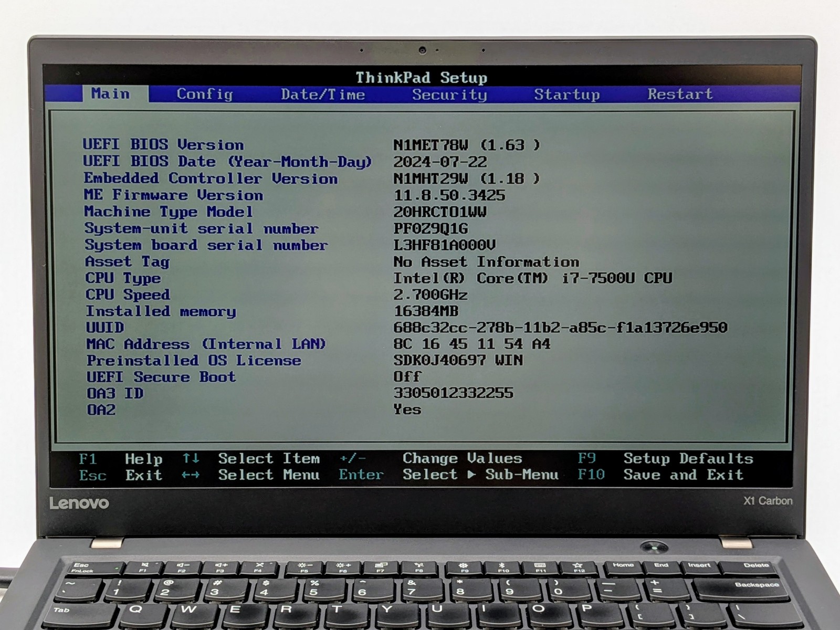Click Intel Core i7-7500U CPU value
Viewport: 840px width, 630px height.
[x=533, y=278]
